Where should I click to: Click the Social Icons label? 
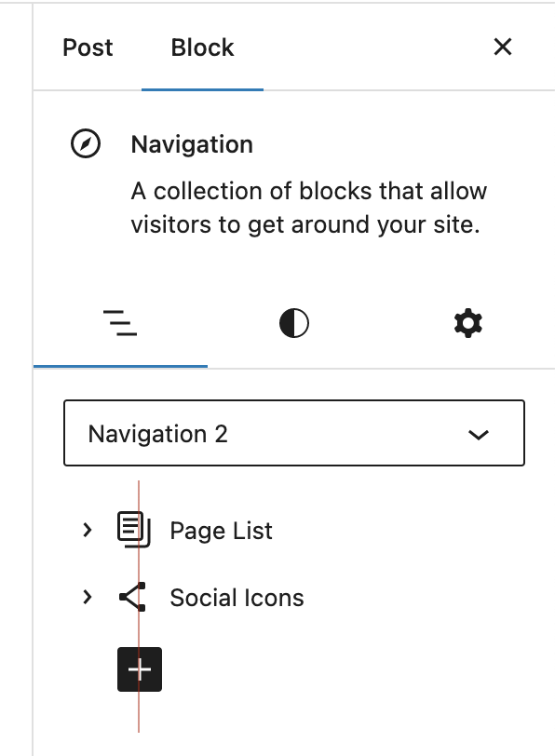[x=236, y=598]
